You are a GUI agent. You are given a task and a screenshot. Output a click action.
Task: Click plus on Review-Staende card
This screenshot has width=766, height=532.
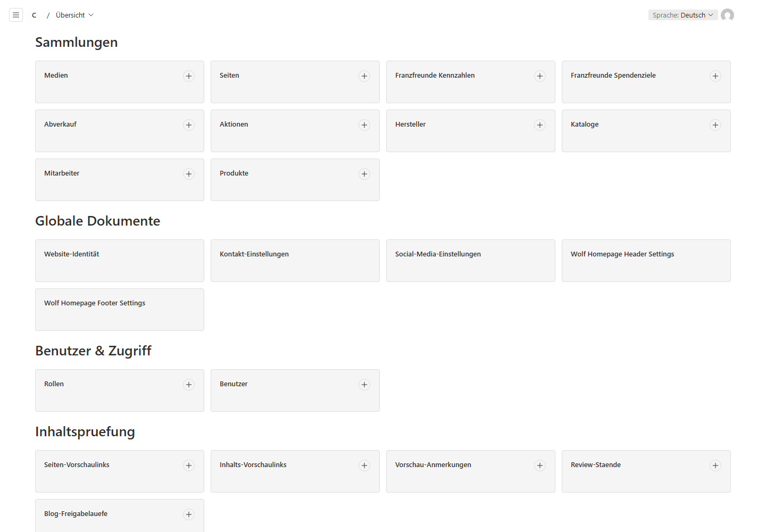point(715,465)
